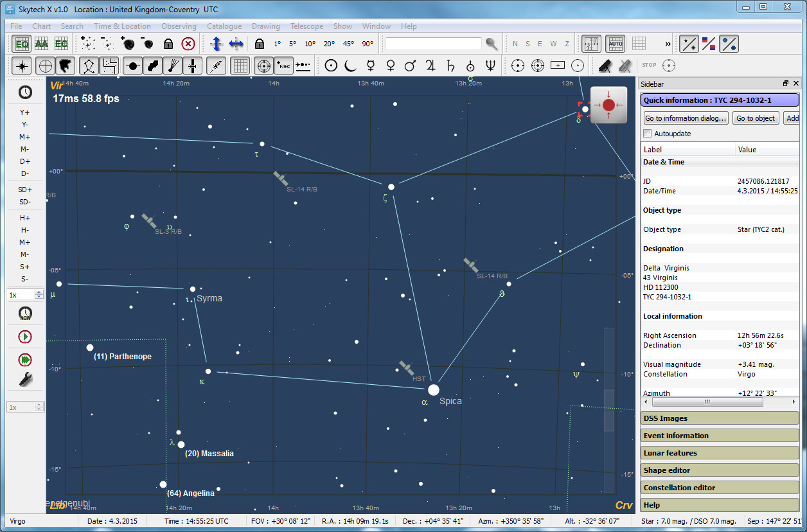Image resolution: width=807 pixels, height=532 pixels.
Task: Set time to NOW clock icon
Action: (25, 314)
